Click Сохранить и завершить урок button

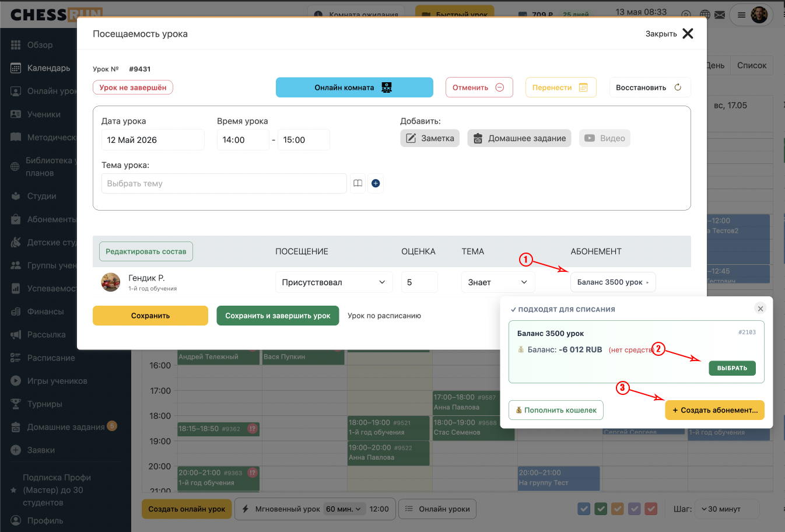click(278, 316)
